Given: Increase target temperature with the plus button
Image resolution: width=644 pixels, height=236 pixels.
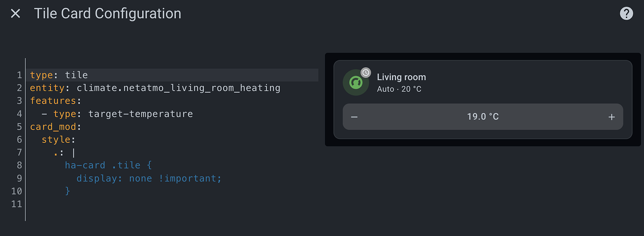Looking at the screenshot, I should [612, 117].
